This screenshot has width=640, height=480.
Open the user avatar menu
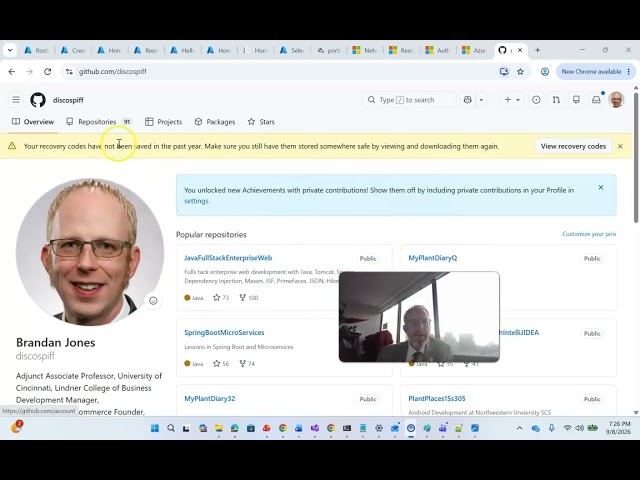pos(616,100)
